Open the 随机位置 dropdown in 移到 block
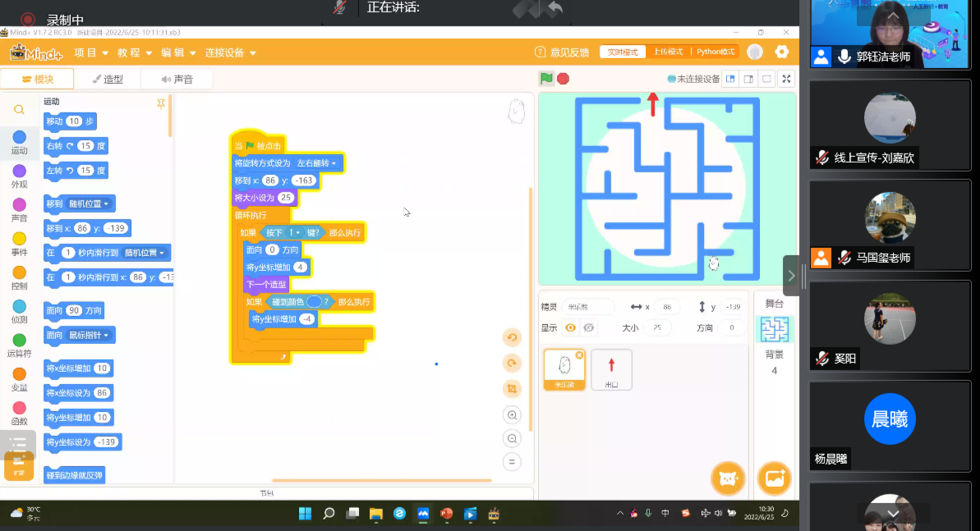The height and width of the screenshot is (531, 980). pos(91,204)
